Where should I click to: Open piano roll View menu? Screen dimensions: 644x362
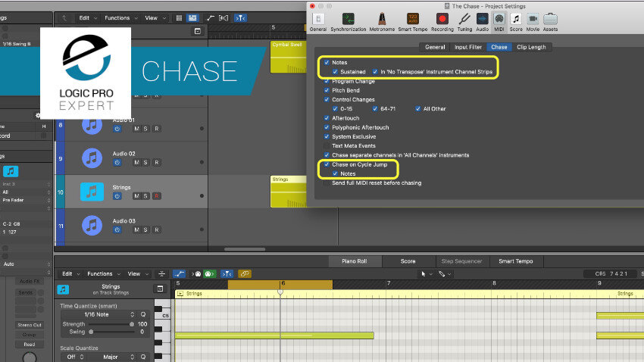pos(138,273)
